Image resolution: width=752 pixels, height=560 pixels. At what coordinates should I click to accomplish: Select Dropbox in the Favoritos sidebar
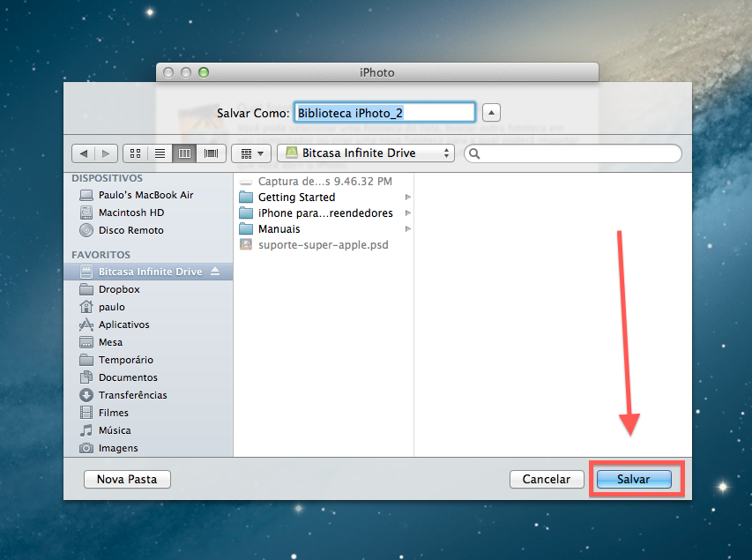(119, 289)
